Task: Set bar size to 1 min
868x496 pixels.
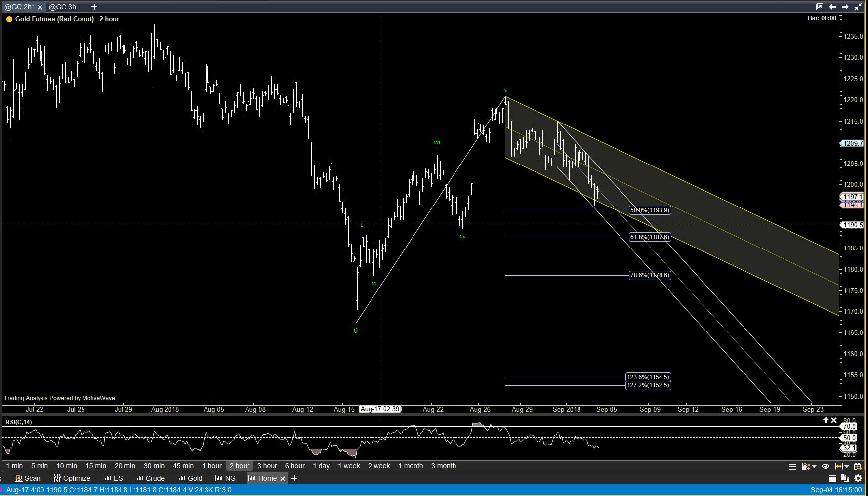Action: point(14,466)
